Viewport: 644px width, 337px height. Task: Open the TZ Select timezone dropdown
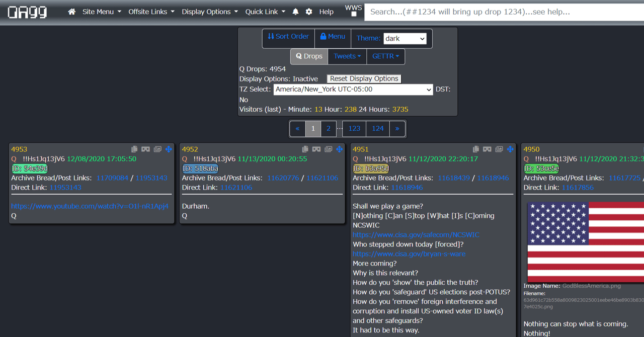[353, 90]
